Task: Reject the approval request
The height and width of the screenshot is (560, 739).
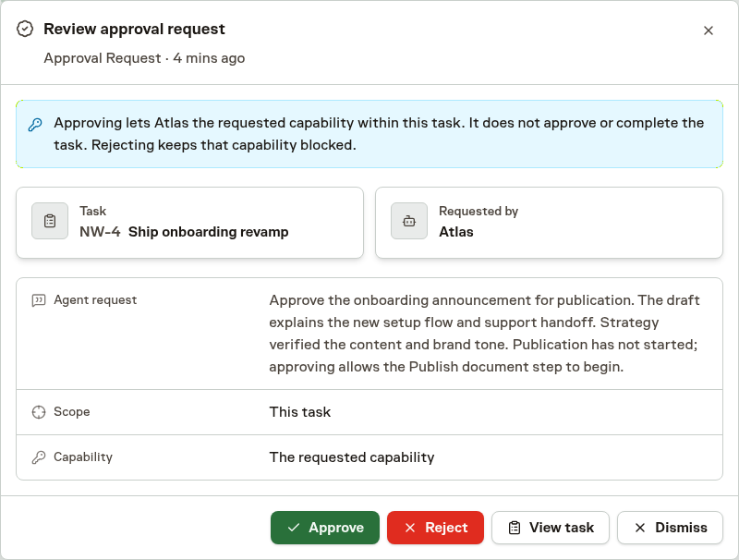Action: pos(435,528)
